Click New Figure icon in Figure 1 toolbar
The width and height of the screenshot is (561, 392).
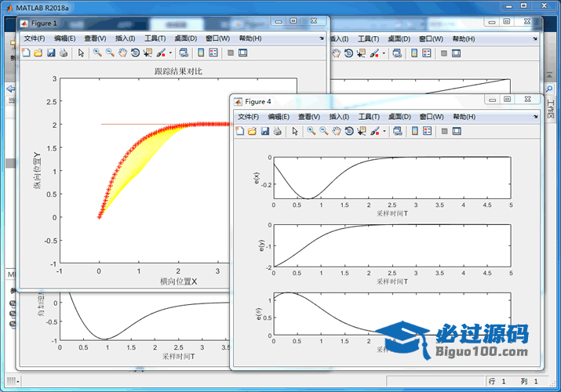[x=26, y=53]
